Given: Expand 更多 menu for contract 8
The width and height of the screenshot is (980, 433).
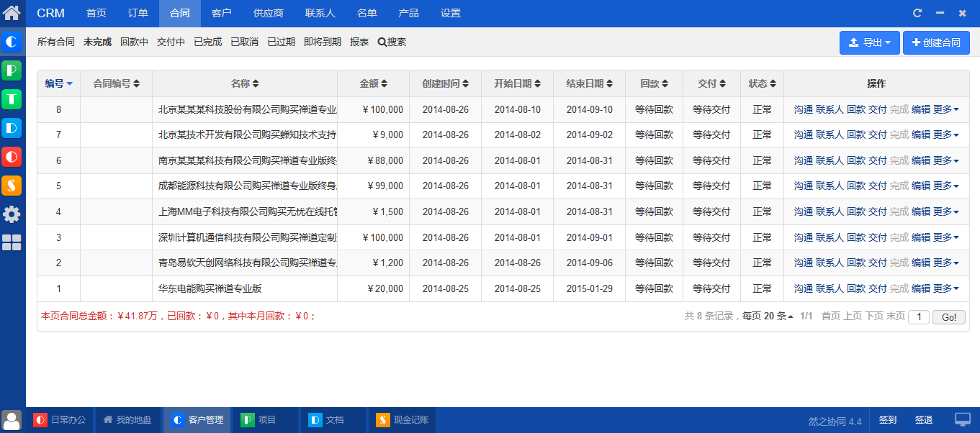Looking at the screenshot, I should click(x=946, y=109).
